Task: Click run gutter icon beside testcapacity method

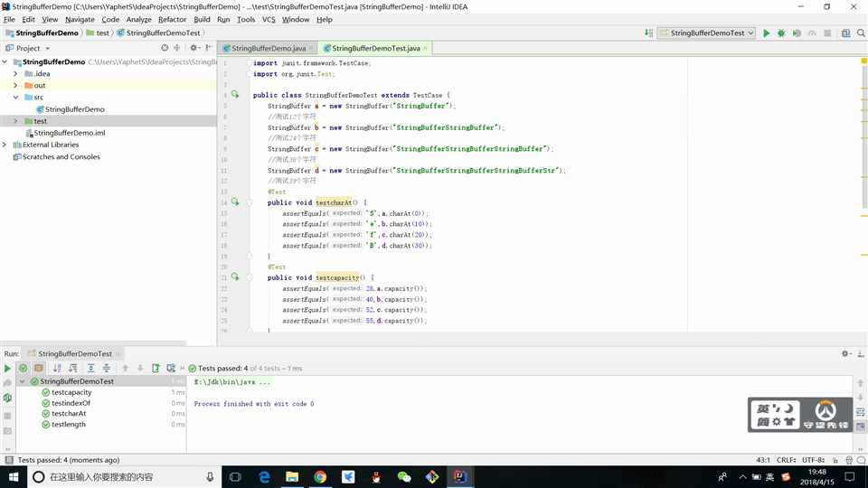Action: click(x=235, y=277)
